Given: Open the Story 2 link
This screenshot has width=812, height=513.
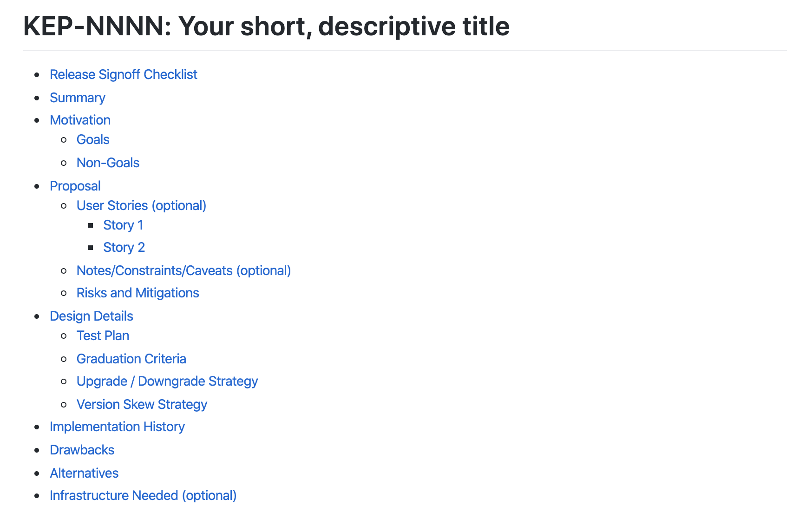Looking at the screenshot, I should (124, 247).
